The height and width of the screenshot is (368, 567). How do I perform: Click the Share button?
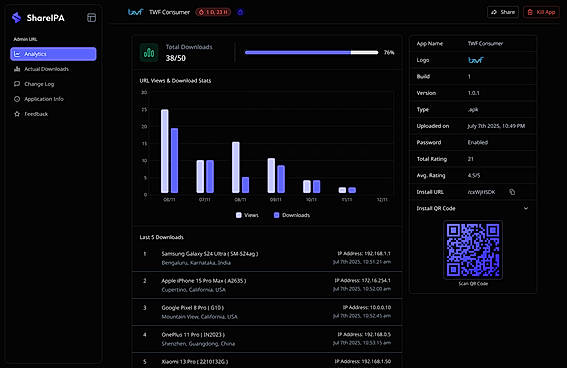point(503,12)
